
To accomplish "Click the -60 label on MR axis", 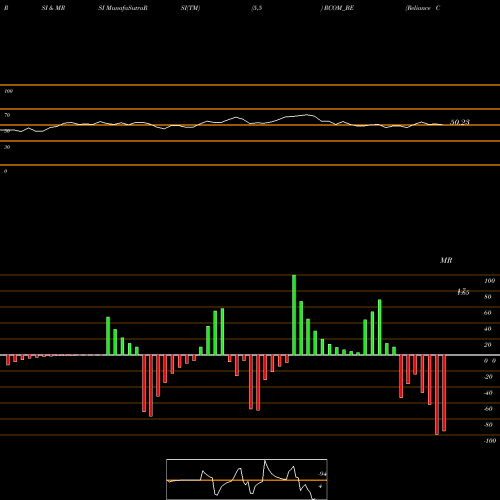I will click(488, 409).
